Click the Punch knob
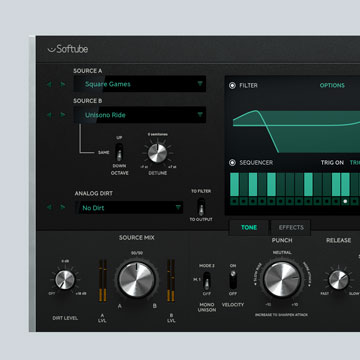Image resolution: width=360 pixels, height=360 pixels. coord(282,279)
